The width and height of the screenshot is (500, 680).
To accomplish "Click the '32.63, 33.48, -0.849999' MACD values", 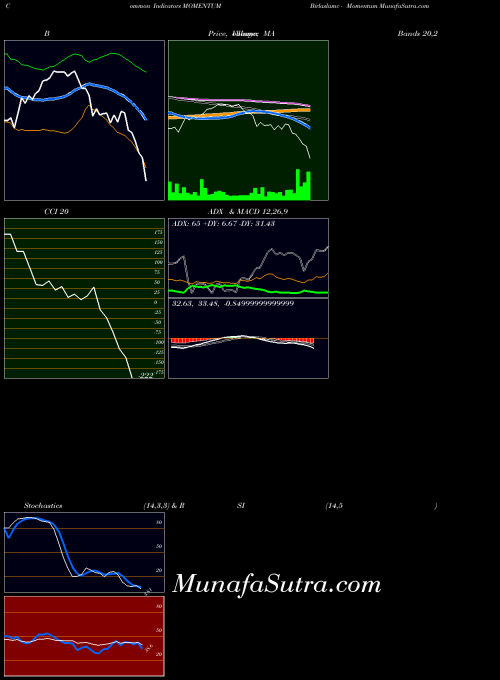I will 233,304.
